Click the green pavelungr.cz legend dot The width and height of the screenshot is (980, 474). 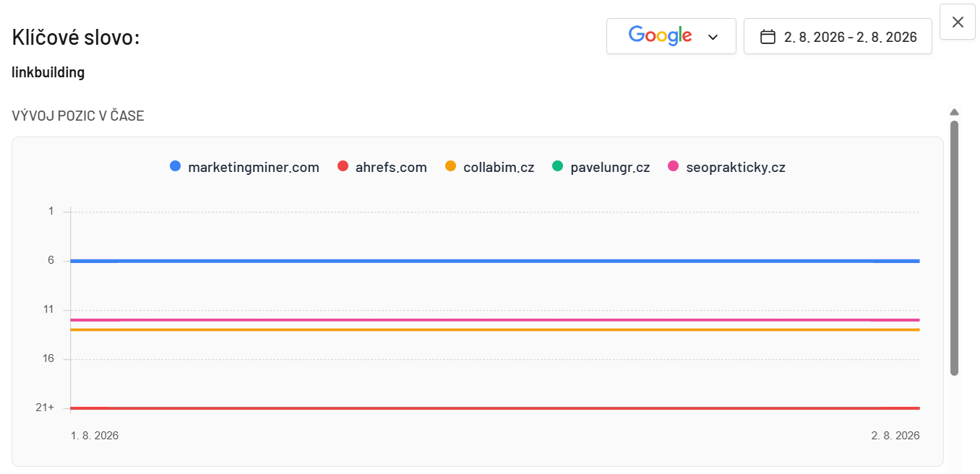(x=557, y=166)
